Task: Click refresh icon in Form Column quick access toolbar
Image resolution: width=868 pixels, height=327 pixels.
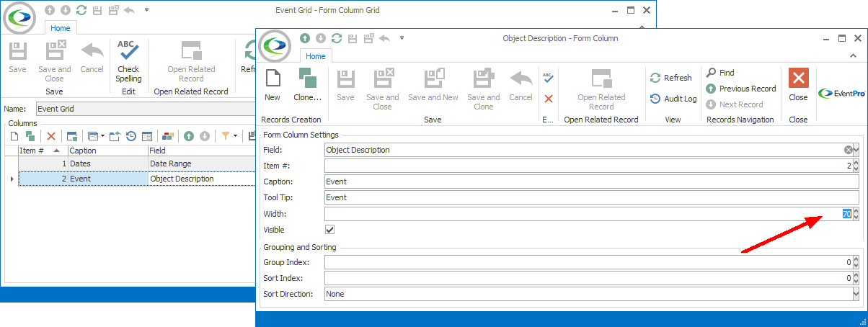Action: pos(337,38)
